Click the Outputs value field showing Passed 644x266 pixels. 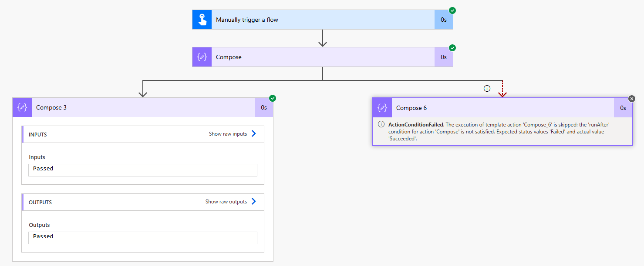[x=143, y=237]
